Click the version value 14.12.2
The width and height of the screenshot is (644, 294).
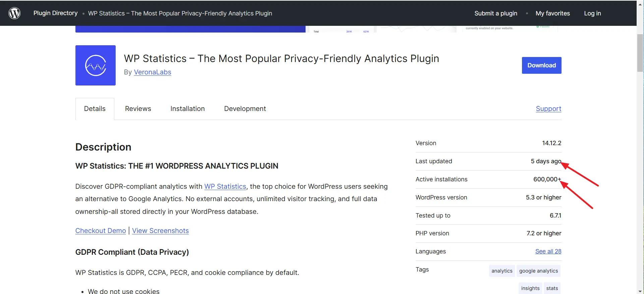[552, 143]
